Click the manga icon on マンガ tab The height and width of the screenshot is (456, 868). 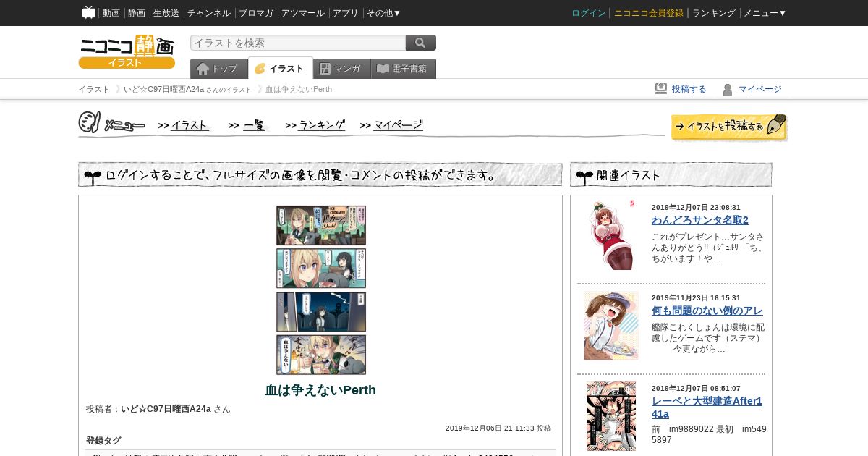325,69
